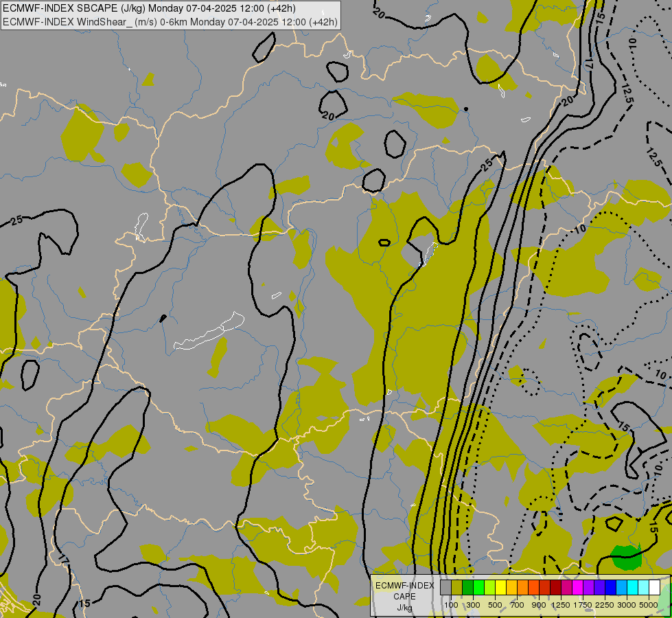The height and width of the screenshot is (618, 672).
Task: Select the pure yellow legend swatch
Action: (501, 587)
